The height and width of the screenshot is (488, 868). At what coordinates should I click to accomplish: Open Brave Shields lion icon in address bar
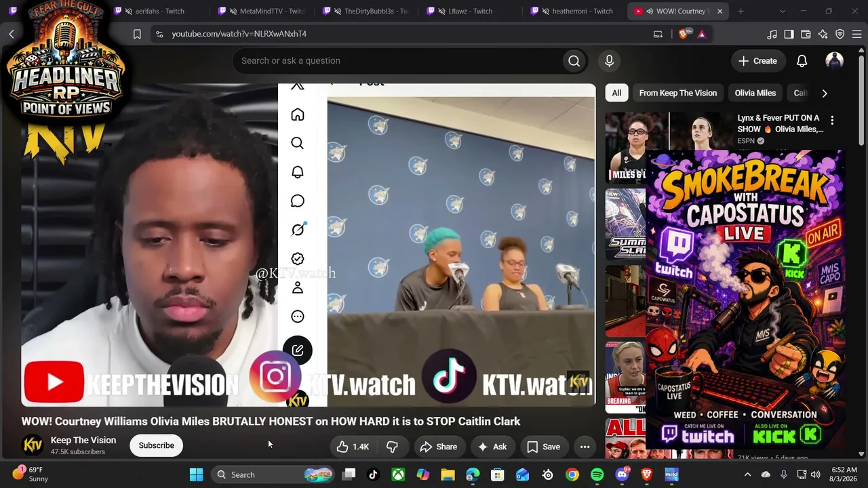[684, 34]
